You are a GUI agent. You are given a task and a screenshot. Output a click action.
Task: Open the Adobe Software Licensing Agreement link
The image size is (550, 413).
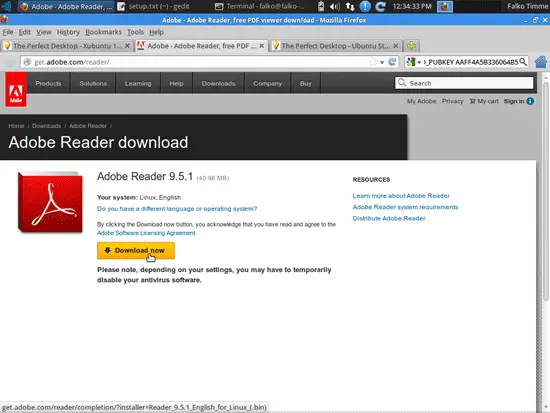click(146, 233)
